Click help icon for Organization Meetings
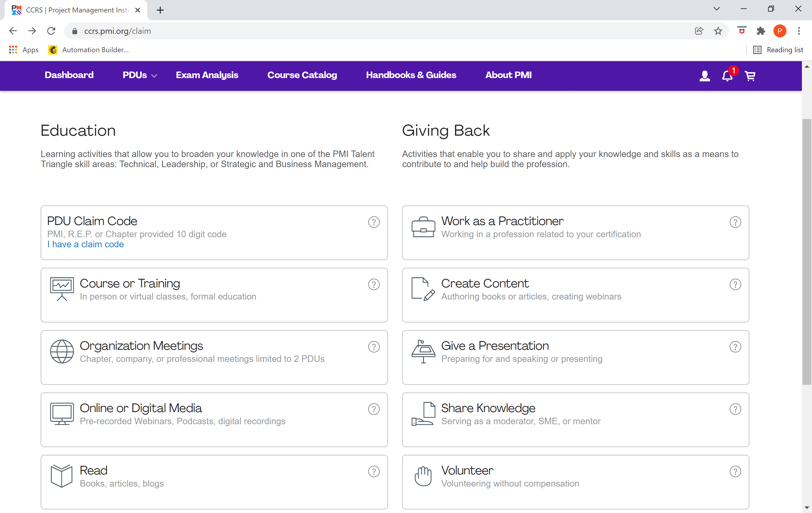812x513 pixels. (x=374, y=347)
